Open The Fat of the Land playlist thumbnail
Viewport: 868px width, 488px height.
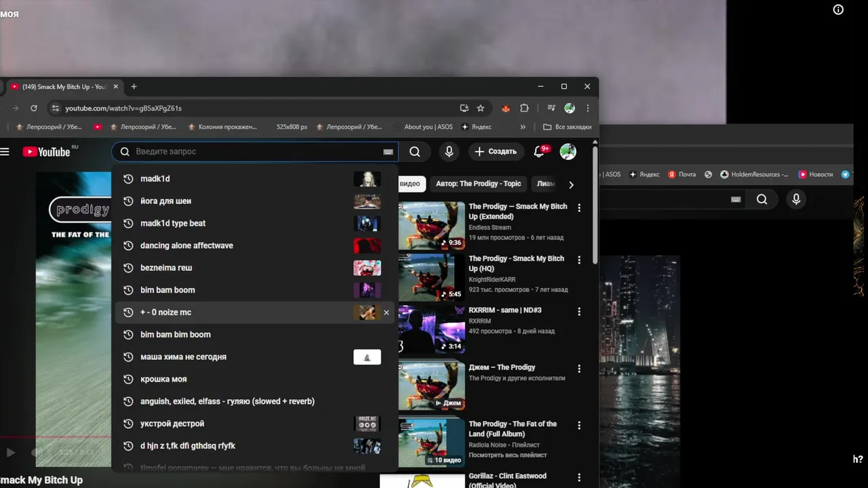click(431, 443)
